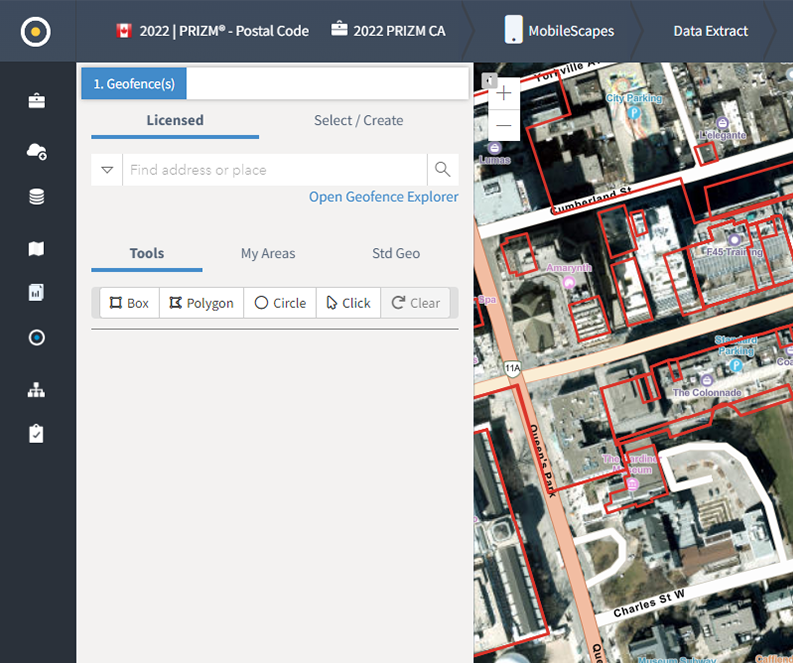793x663 pixels.
Task: Zoom out on the map
Action: (x=504, y=126)
